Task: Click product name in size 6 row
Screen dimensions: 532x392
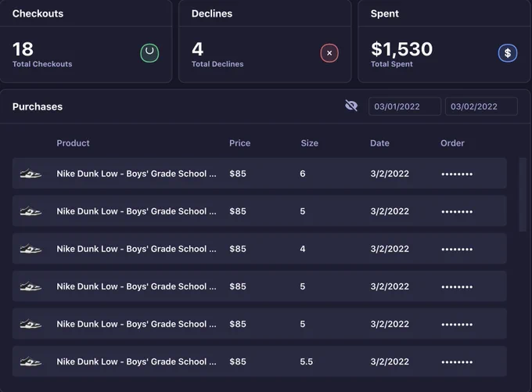Action: [136, 174]
